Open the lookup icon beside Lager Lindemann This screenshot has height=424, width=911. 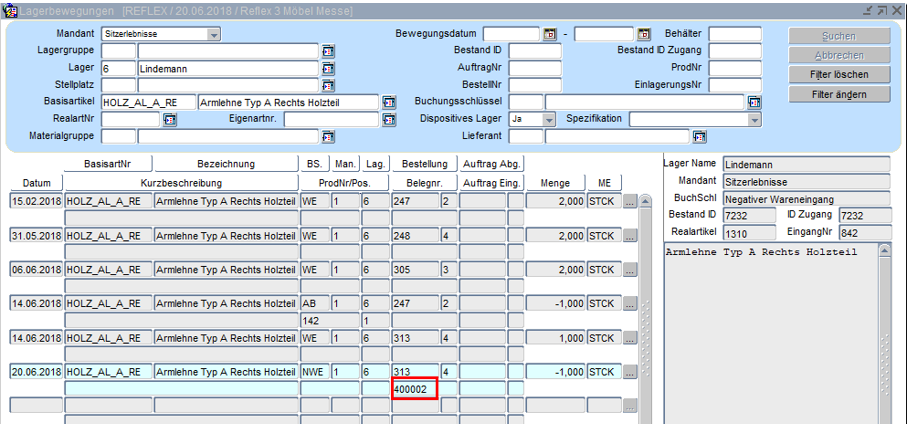pyautogui.click(x=327, y=68)
